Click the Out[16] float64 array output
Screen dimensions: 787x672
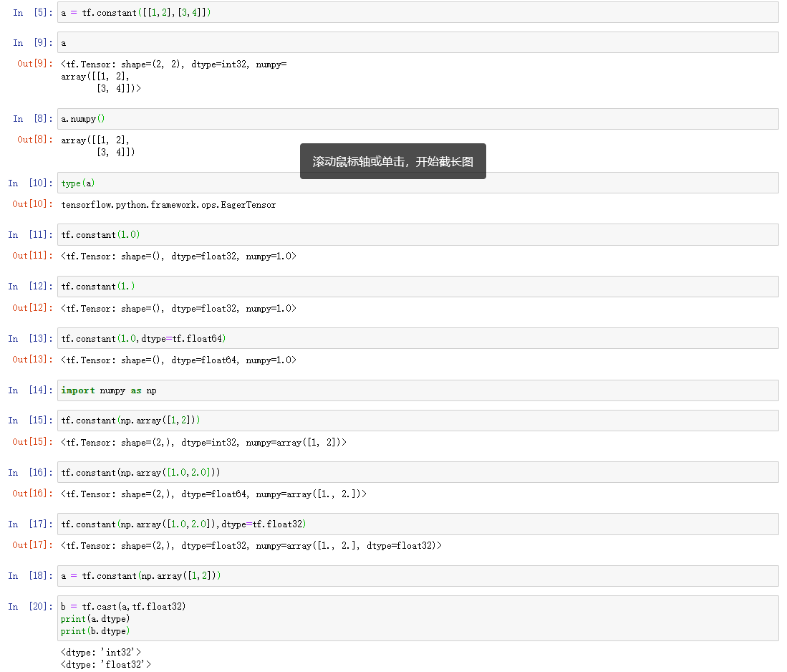click(x=214, y=495)
